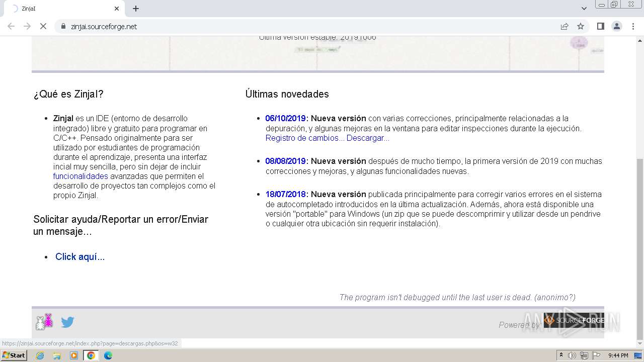Open a new tab with plus button

tap(136, 9)
